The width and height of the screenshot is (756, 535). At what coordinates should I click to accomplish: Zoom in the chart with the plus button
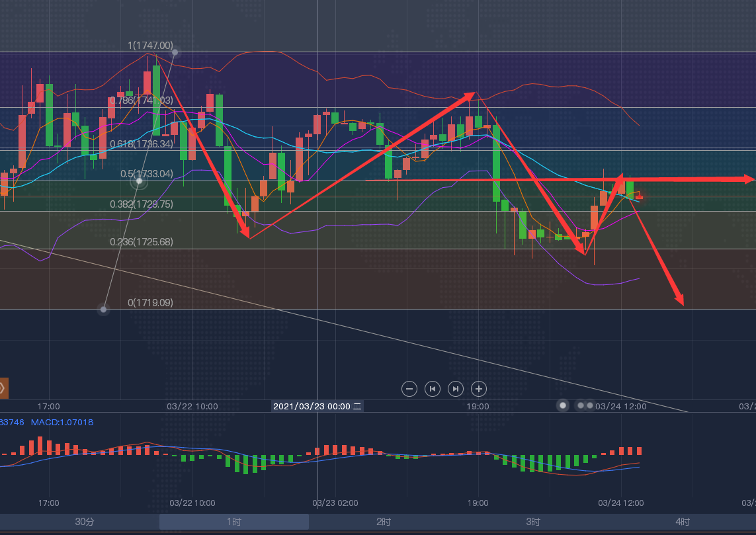pos(479,388)
